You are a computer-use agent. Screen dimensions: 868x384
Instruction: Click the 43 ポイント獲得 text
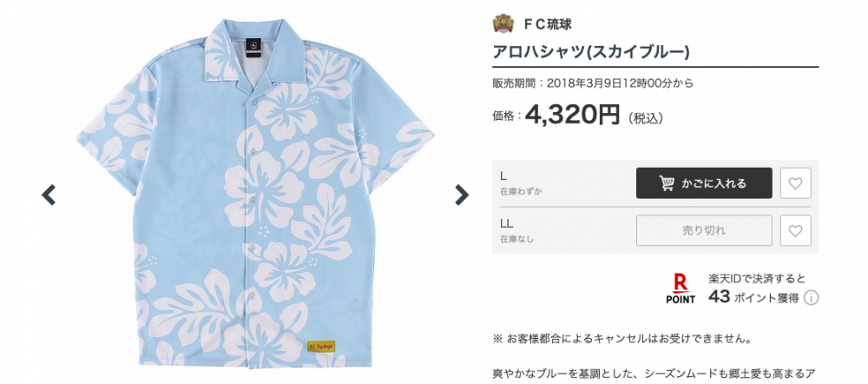753,298
